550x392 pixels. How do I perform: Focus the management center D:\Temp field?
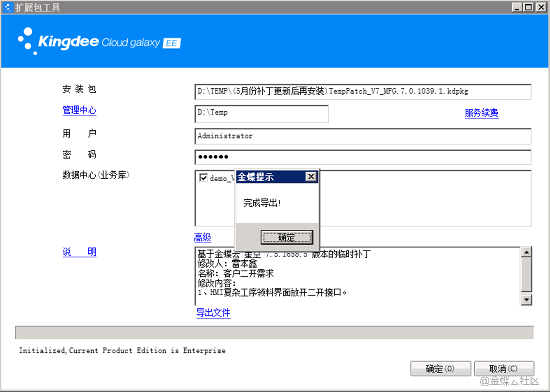pos(262,114)
